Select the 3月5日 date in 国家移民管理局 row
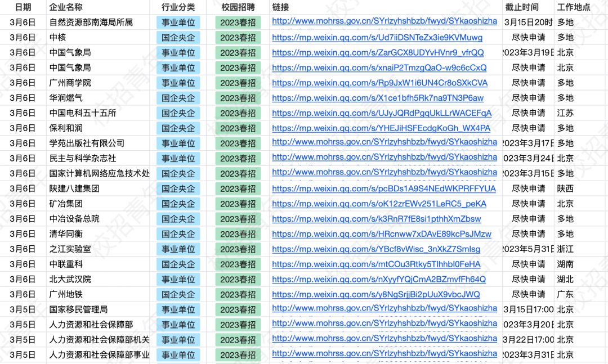 click(23, 310)
